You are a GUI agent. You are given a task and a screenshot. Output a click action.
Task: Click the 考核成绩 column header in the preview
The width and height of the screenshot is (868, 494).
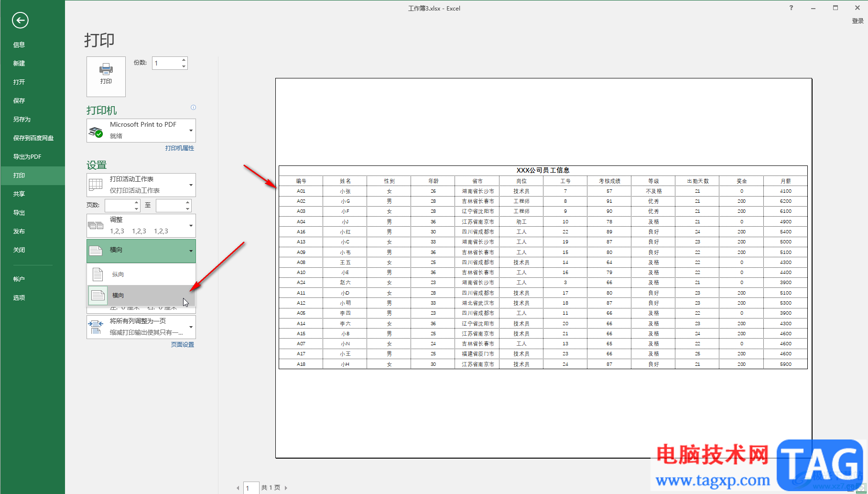tap(609, 181)
